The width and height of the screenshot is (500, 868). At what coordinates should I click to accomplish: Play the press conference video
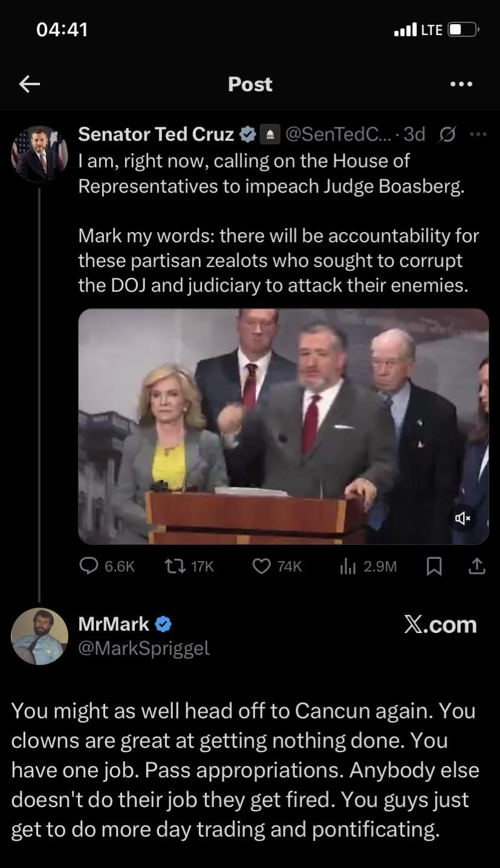283,426
